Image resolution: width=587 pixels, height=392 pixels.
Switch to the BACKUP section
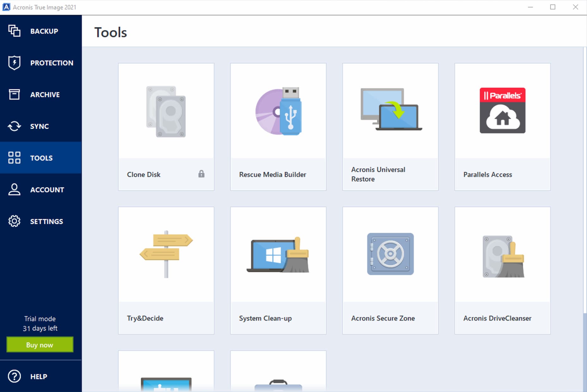coord(44,31)
